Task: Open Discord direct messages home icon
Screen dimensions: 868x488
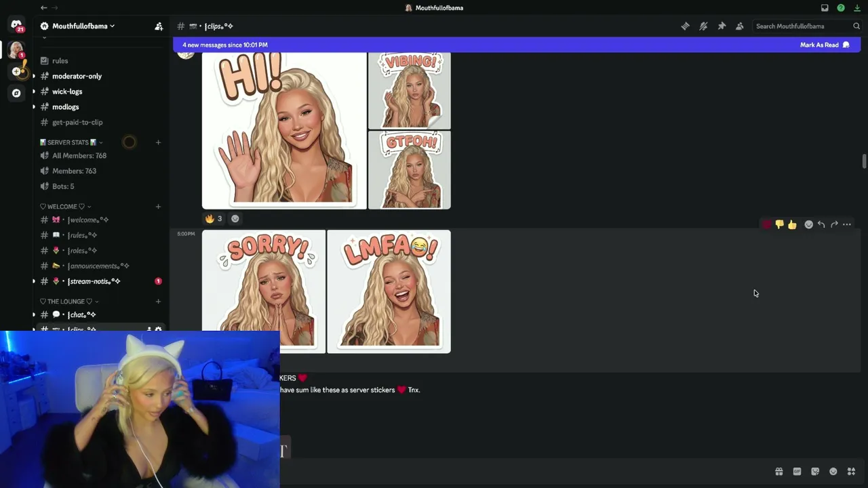Action: pyautogui.click(x=16, y=26)
